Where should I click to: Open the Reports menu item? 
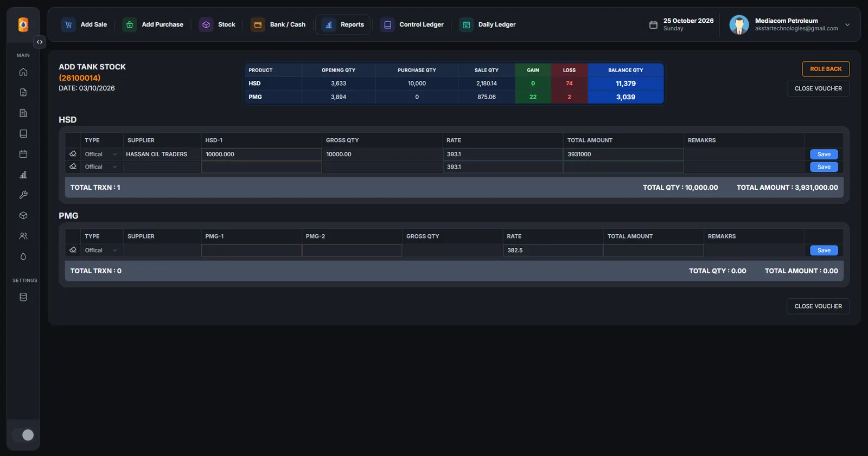[x=343, y=24]
